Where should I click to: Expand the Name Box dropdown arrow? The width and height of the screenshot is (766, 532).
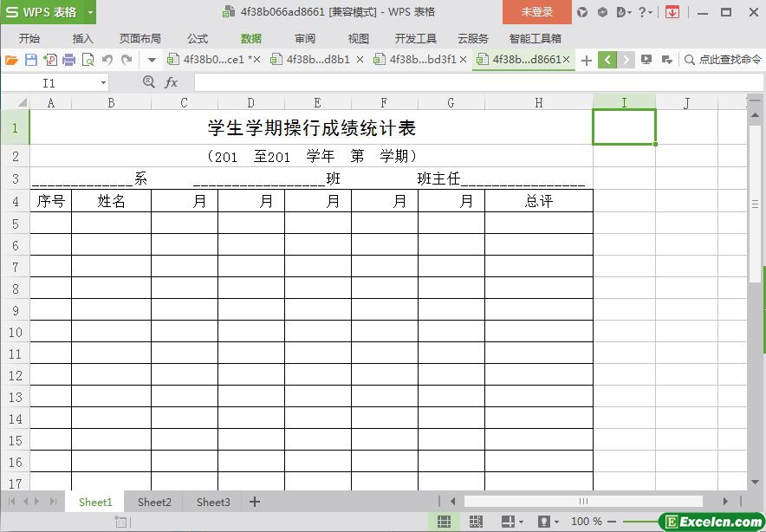pyautogui.click(x=104, y=82)
